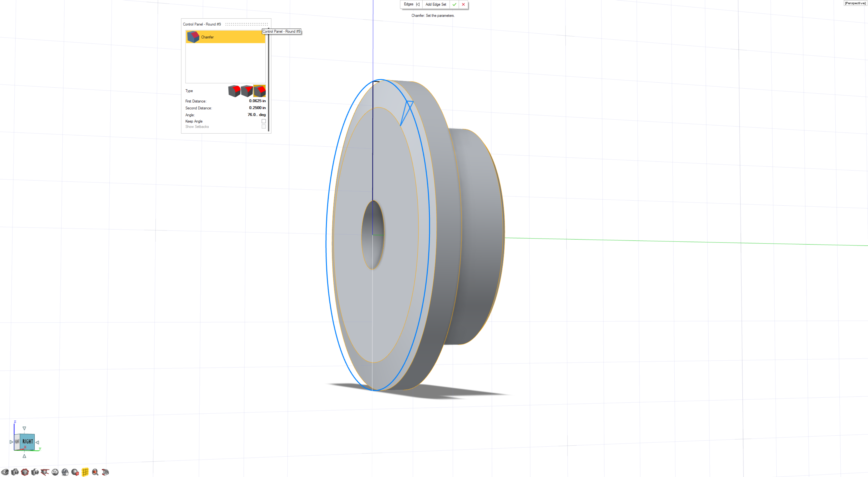Click the green checkmark to accept chamfer
The height and width of the screenshot is (477, 868).
(x=454, y=4)
